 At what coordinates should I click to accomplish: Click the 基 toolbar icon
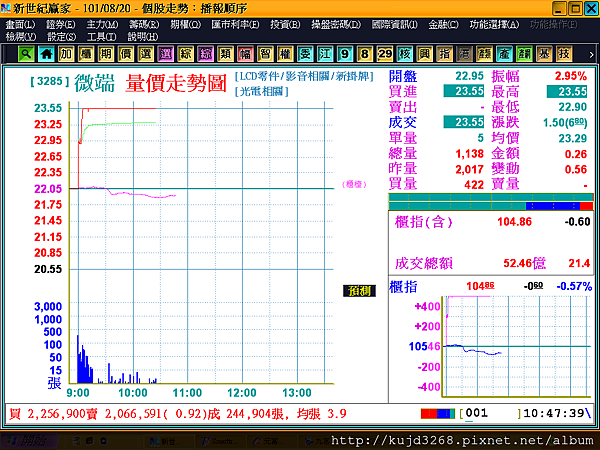[x=544, y=54]
